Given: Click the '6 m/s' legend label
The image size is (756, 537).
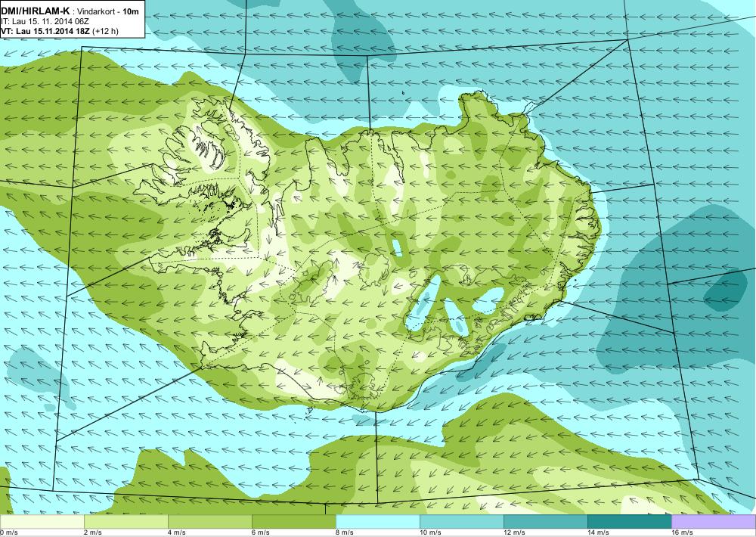Looking at the screenshot, I should [261, 532].
